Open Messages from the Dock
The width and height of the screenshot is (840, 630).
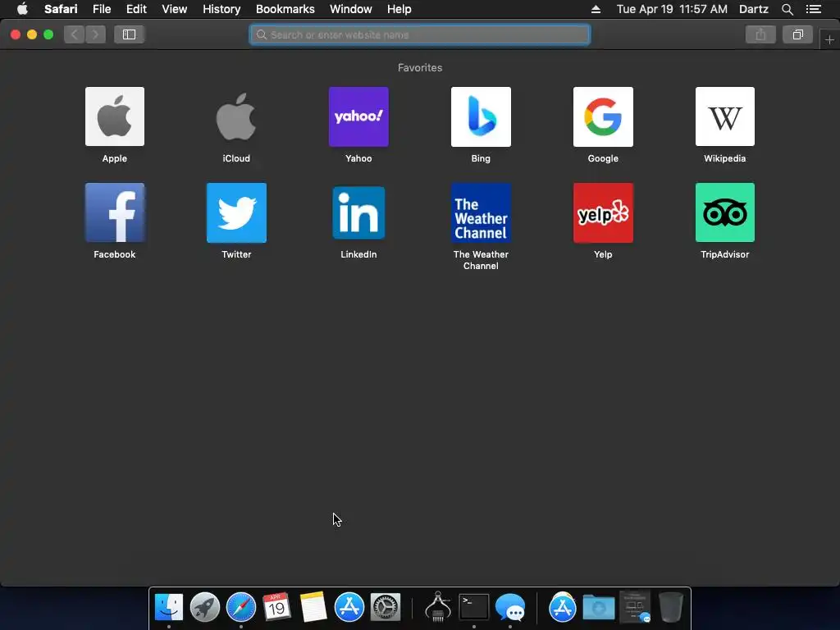pos(510,607)
